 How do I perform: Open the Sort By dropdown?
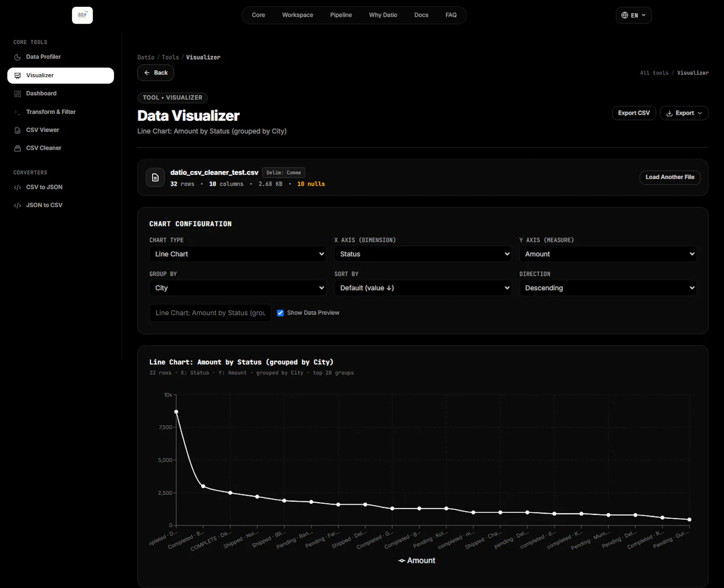(x=423, y=288)
